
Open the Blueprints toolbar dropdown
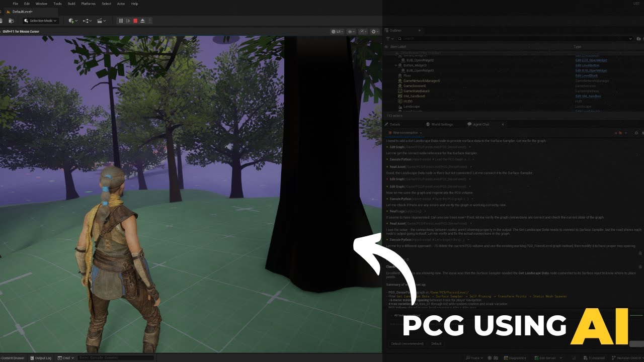87,21
